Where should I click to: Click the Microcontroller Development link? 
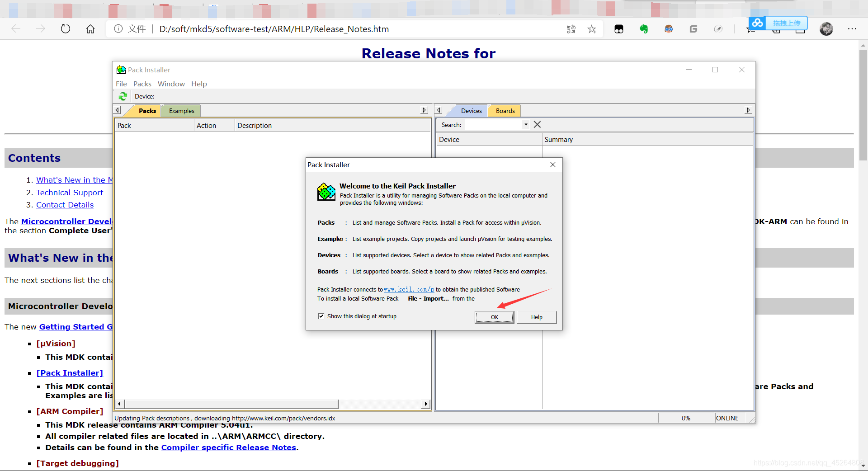coord(67,221)
